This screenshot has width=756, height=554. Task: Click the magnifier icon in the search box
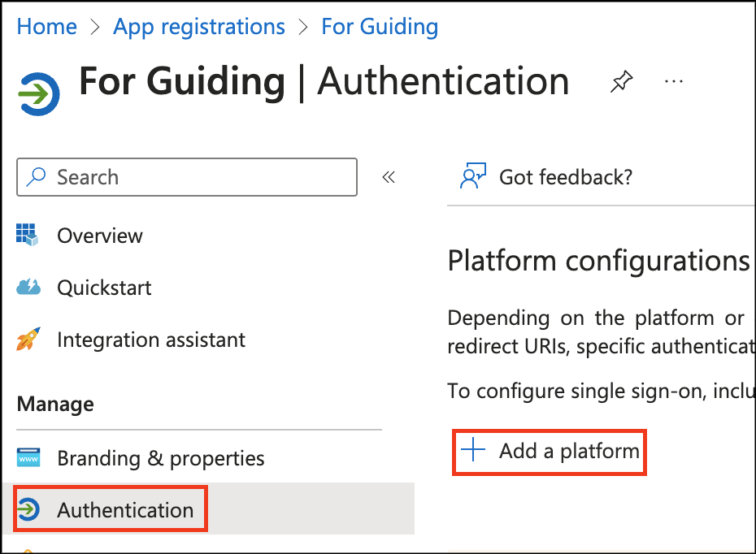coord(37,176)
